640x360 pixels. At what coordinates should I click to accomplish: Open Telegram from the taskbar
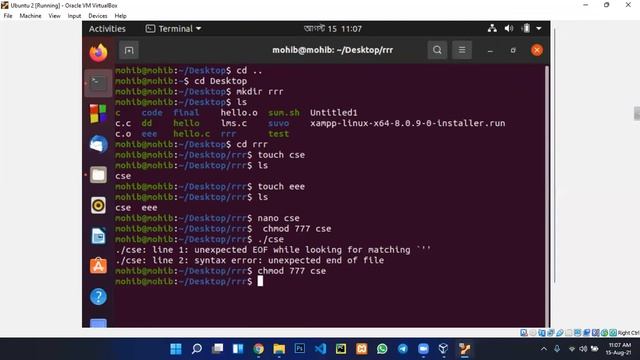pyautogui.click(x=402, y=349)
